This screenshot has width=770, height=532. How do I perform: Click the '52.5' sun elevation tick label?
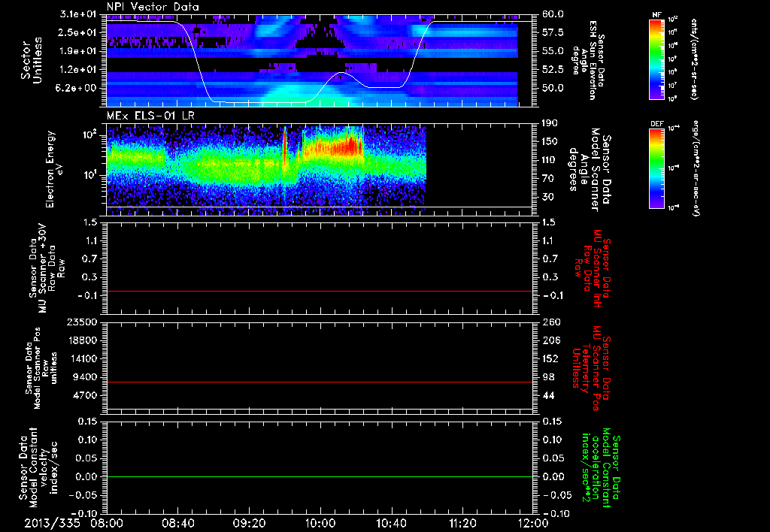pyautogui.click(x=553, y=70)
